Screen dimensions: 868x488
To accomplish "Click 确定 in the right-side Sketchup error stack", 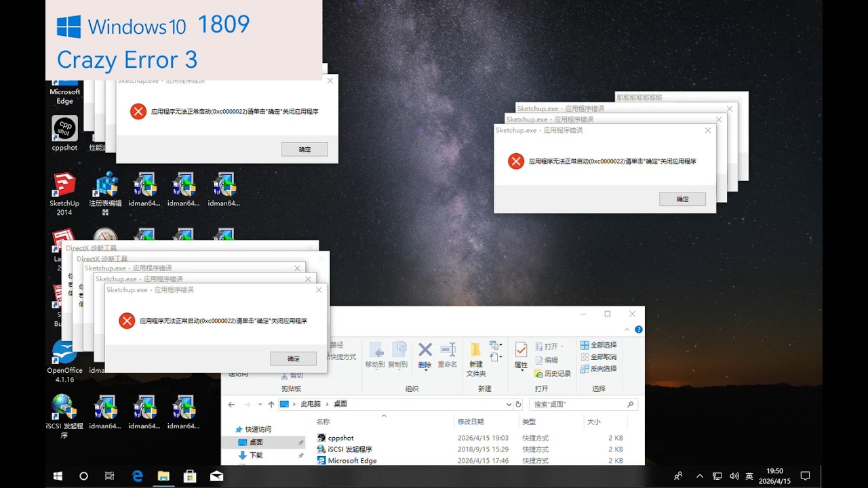I will click(682, 199).
